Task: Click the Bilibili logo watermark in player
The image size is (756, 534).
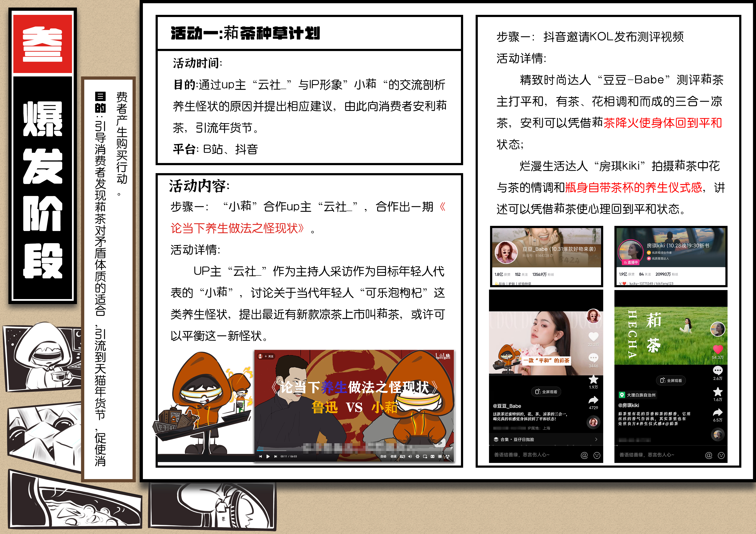Action: pos(443,356)
